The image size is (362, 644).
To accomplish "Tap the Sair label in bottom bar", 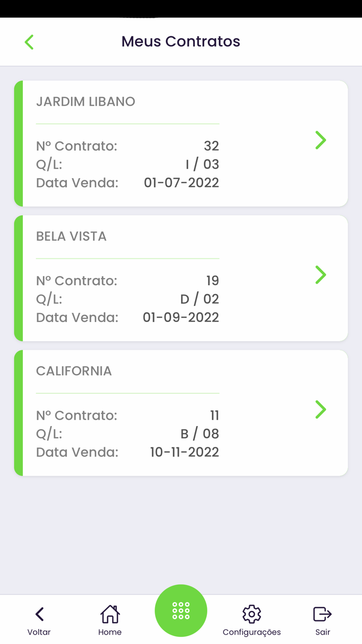I will coord(323,632).
